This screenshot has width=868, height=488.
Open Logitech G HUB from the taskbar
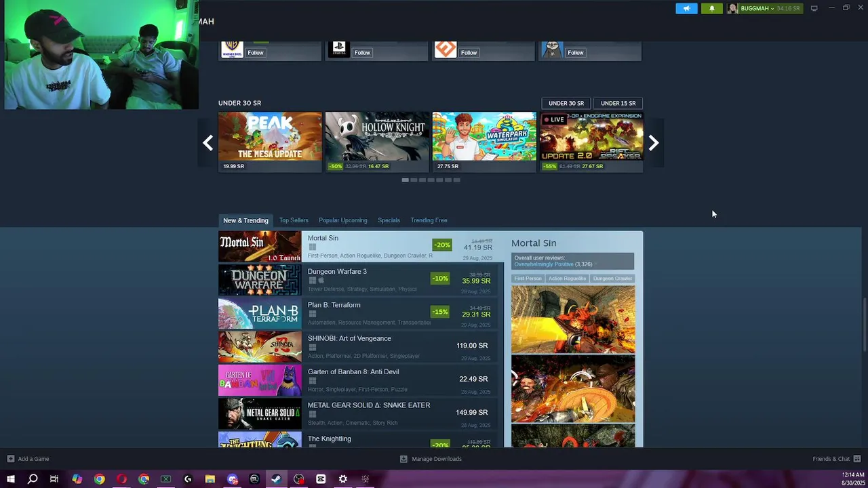(x=188, y=479)
